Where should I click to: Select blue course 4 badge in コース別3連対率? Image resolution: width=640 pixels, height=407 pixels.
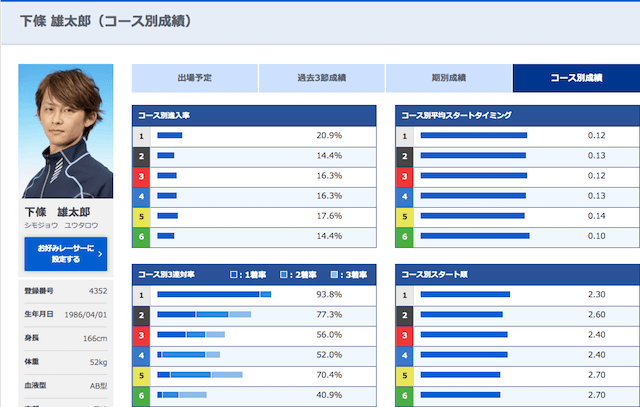[x=142, y=355]
